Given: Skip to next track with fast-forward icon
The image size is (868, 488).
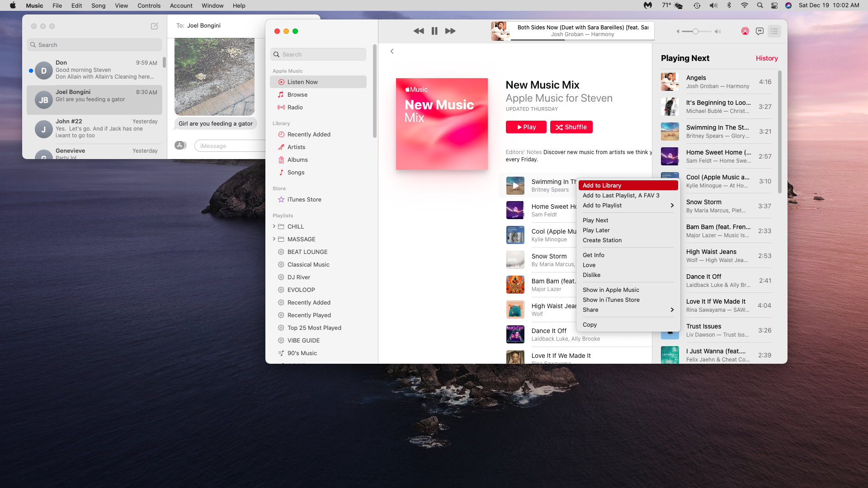Looking at the screenshot, I should coord(450,31).
